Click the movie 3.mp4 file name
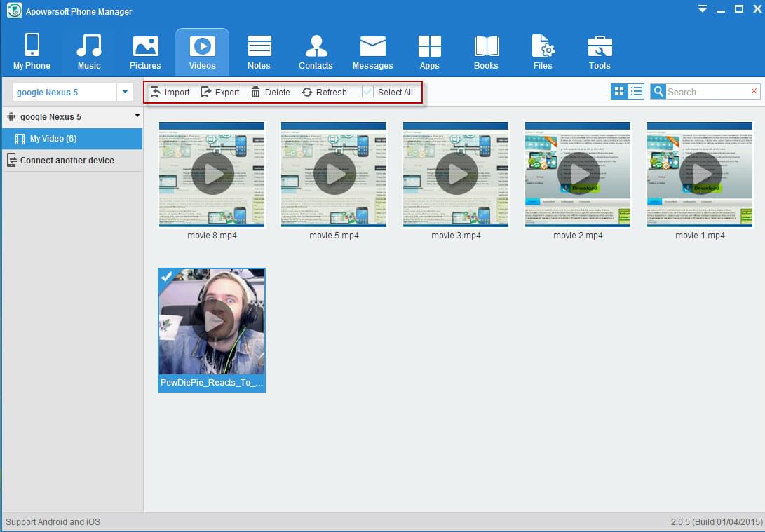The image size is (765, 532). (x=456, y=236)
